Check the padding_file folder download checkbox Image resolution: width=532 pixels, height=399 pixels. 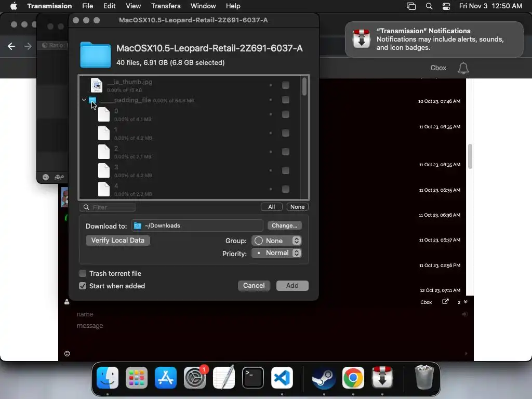(286, 100)
